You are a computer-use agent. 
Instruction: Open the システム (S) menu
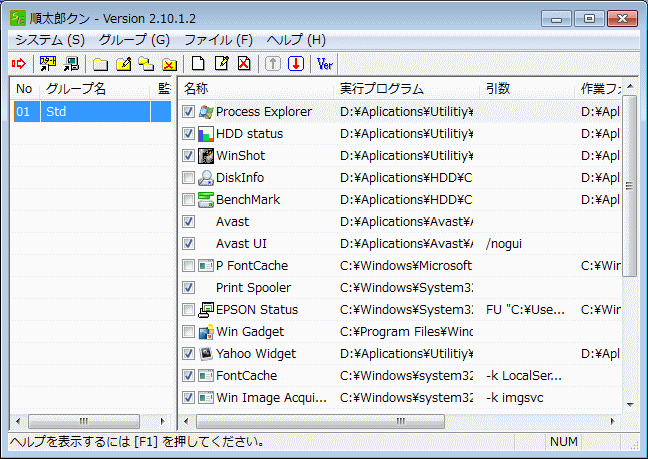50,39
